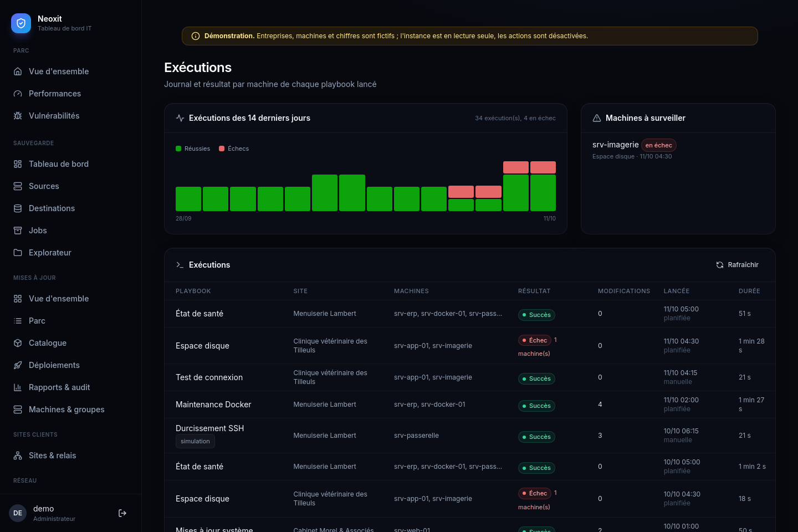Click the last red failure bar dated 11/10
Viewport: 798px width, 532px height.
tap(543, 167)
